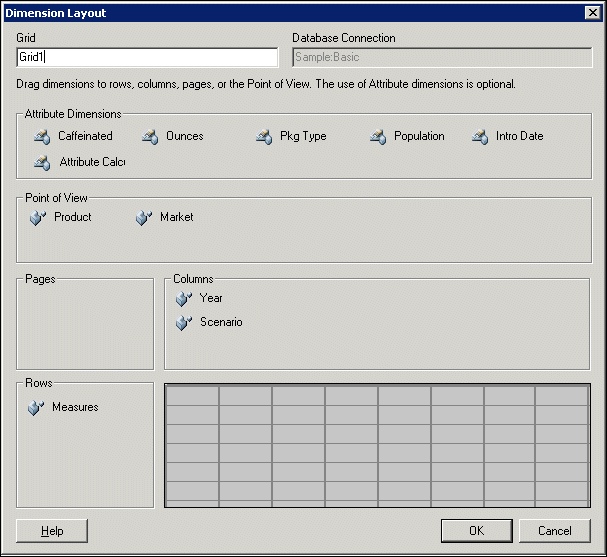Select the Ounces label
Image resolution: width=607 pixels, height=557 pixels.
click(x=185, y=136)
